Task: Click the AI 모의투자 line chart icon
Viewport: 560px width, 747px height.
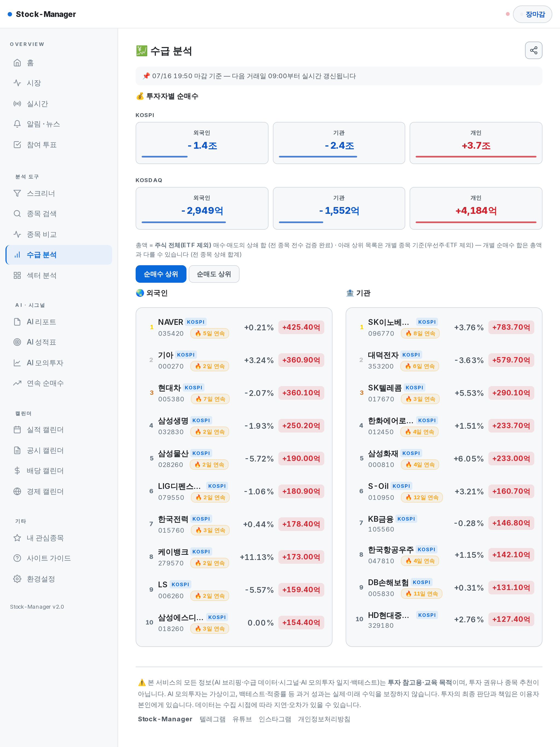Action: coord(17,363)
